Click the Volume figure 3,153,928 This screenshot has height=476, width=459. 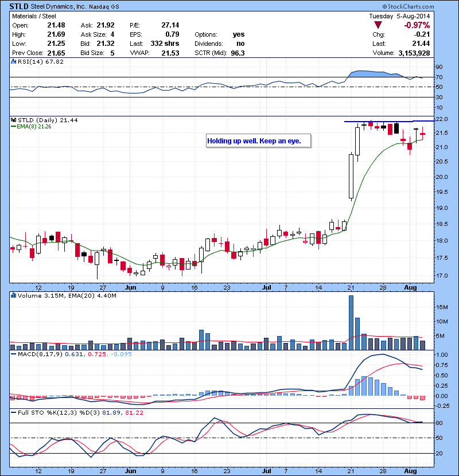[x=414, y=53]
